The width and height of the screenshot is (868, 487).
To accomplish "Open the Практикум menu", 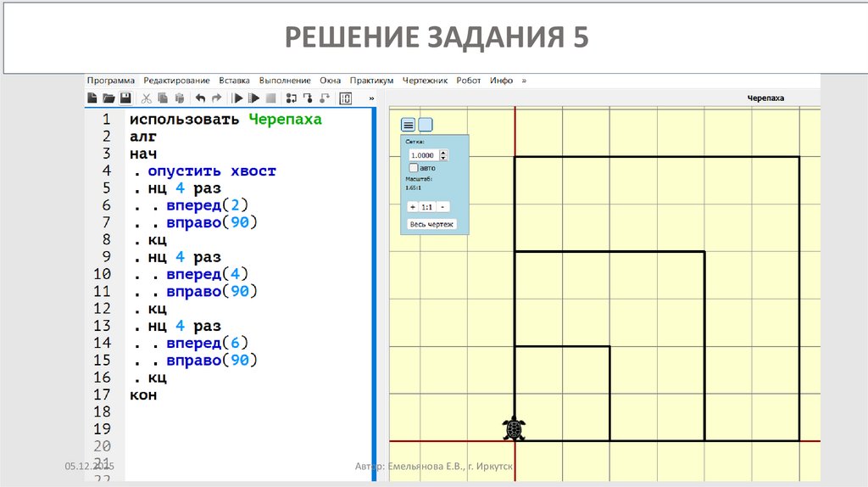I will tap(371, 81).
